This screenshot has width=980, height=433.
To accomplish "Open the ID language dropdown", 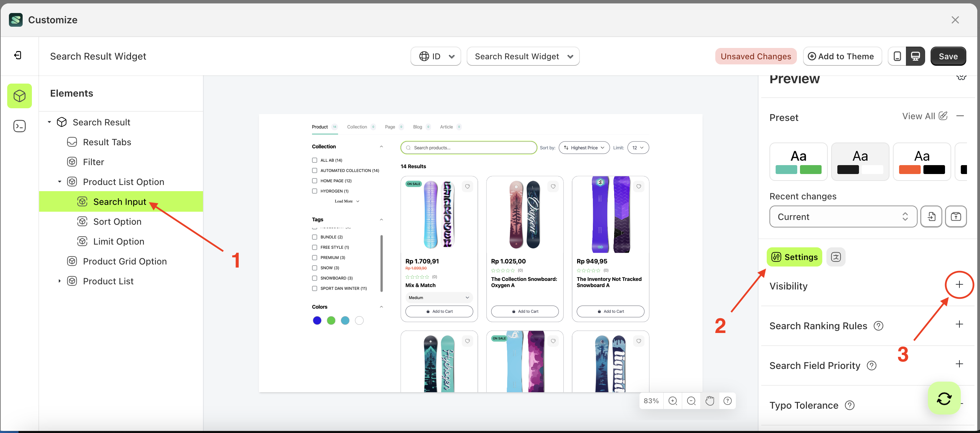I will [x=435, y=56].
